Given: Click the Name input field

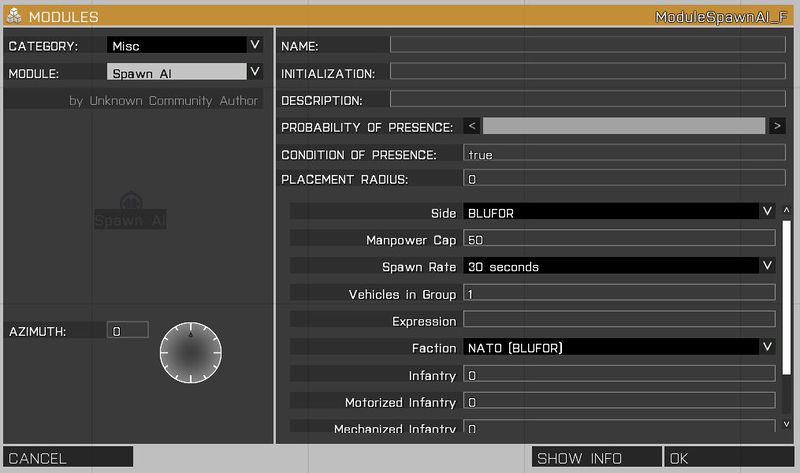Looking at the screenshot, I should point(589,45).
